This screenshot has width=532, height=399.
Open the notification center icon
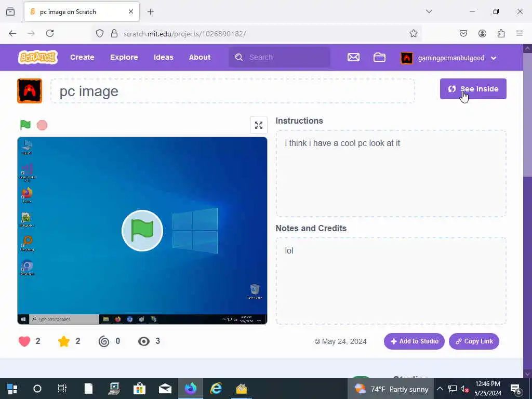tap(516, 389)
